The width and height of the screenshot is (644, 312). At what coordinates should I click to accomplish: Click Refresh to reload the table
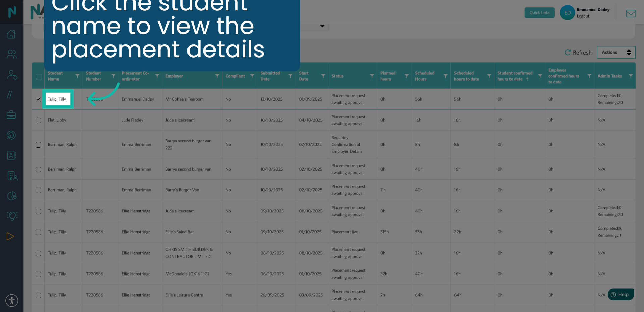click(x=578, y=52)
